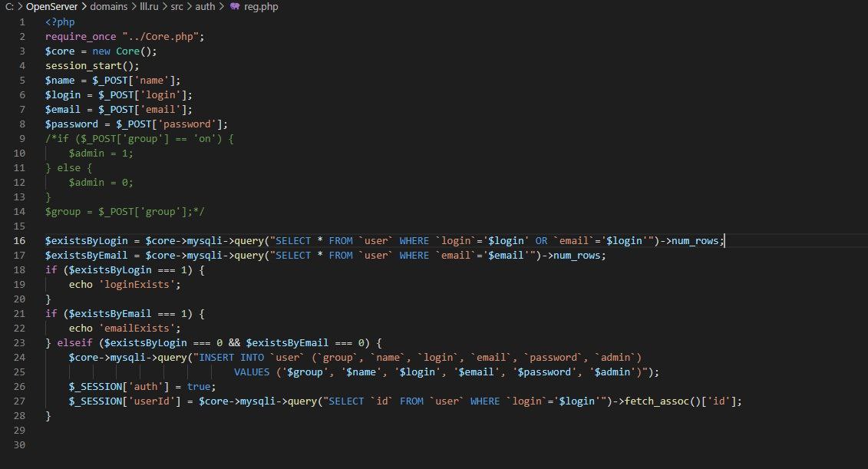868x469 pixels.
Task: Click the '$existsByEmail' variable on line 17
Action: (87, 256)
